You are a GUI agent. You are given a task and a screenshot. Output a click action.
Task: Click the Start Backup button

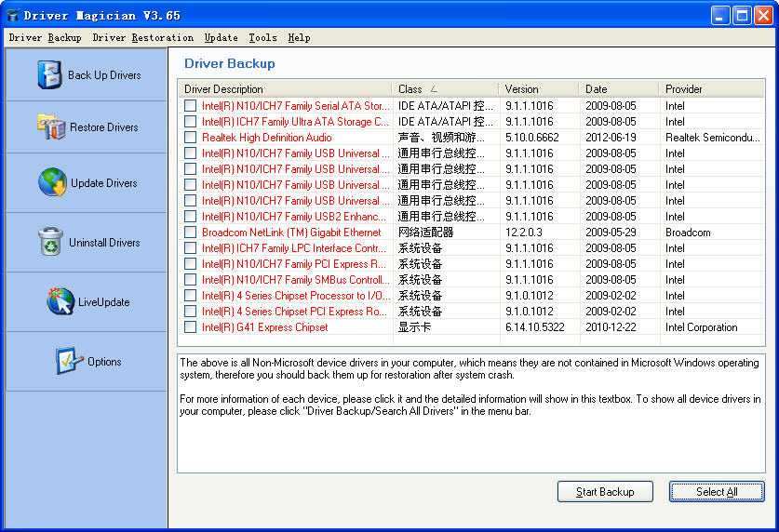click(x=605, y=491)
